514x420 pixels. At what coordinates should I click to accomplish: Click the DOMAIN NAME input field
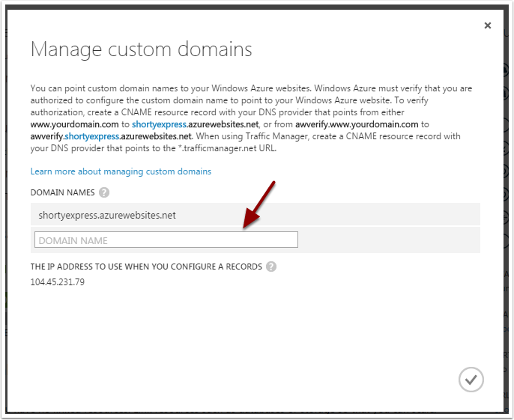click(x=166, y=240)
